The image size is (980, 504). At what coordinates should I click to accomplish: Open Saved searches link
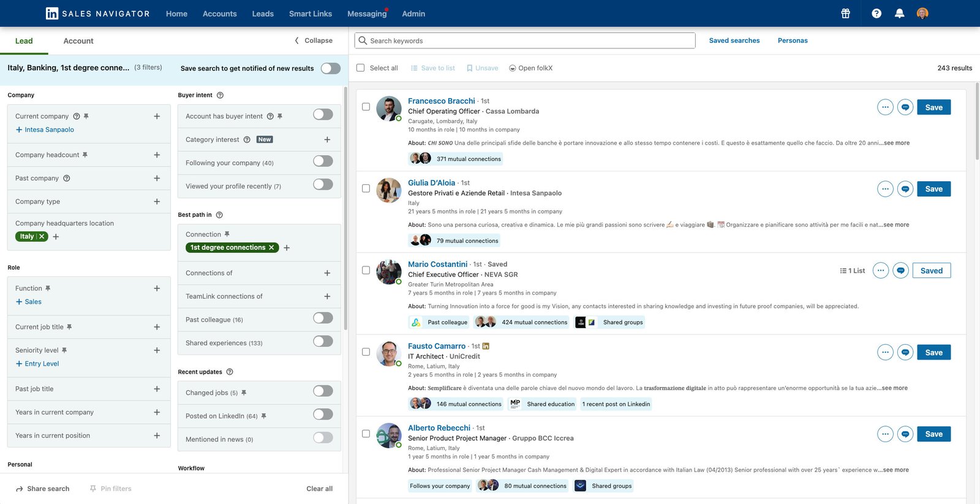click(x=734, y=40)
